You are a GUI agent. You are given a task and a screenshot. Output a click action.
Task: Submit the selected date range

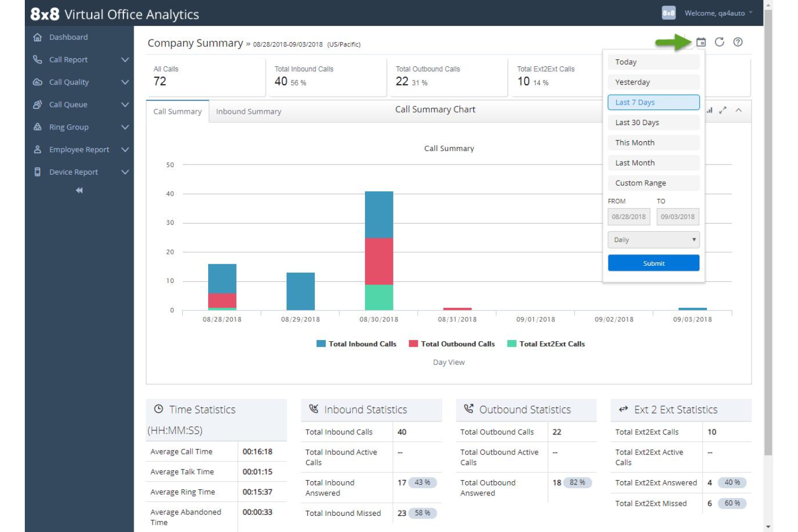pyautogui.click(x=653, y=263)
